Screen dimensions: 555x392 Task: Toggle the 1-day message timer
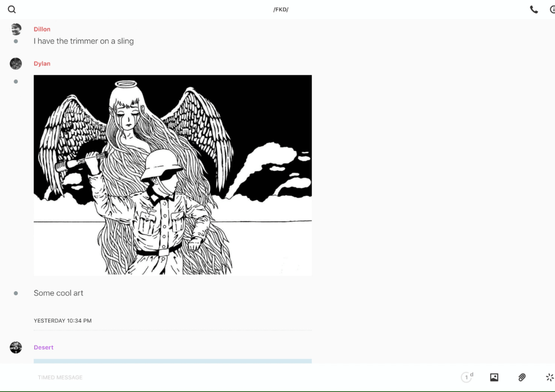coord(466,377)
